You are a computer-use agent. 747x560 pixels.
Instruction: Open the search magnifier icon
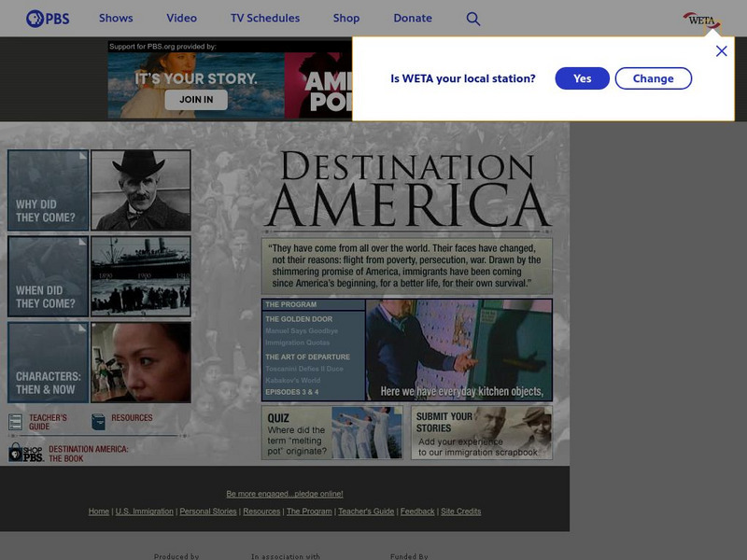(473, 19)
